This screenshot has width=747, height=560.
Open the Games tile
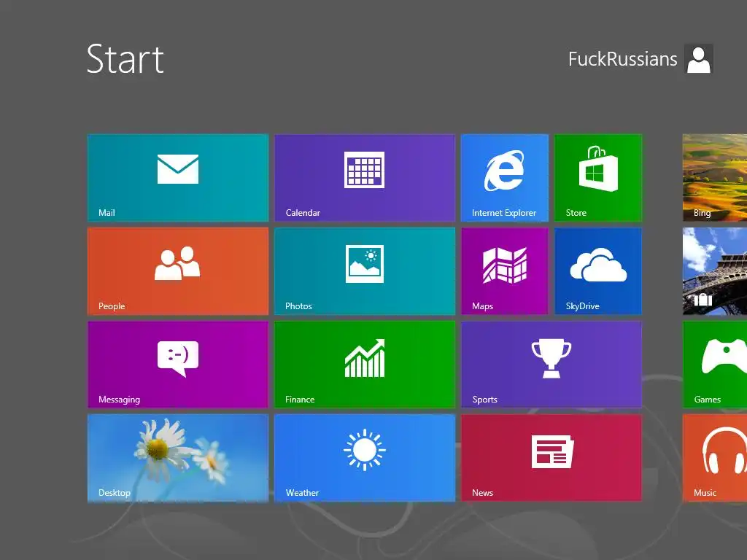(715, 365)
